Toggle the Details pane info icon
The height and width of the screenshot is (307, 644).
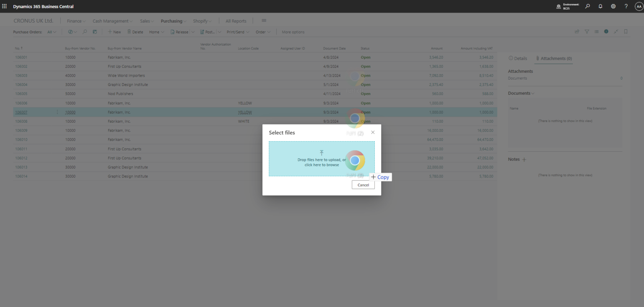point(606,31)
